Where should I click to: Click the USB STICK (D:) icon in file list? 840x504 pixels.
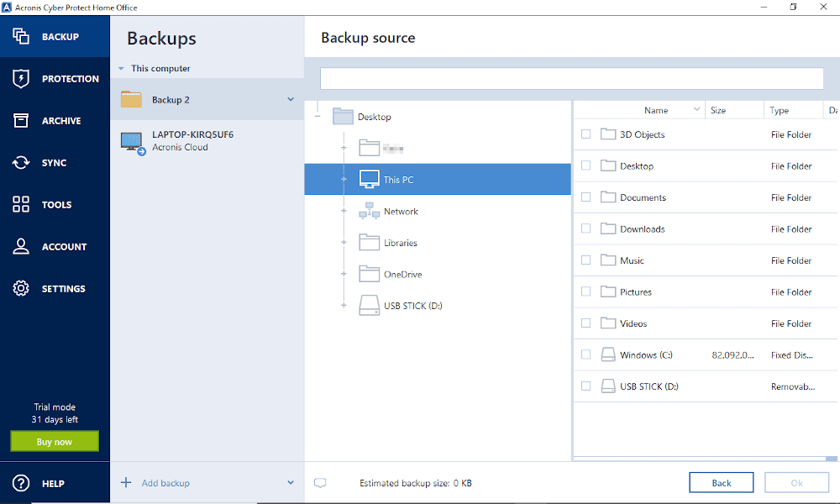[x=608, y=386]
